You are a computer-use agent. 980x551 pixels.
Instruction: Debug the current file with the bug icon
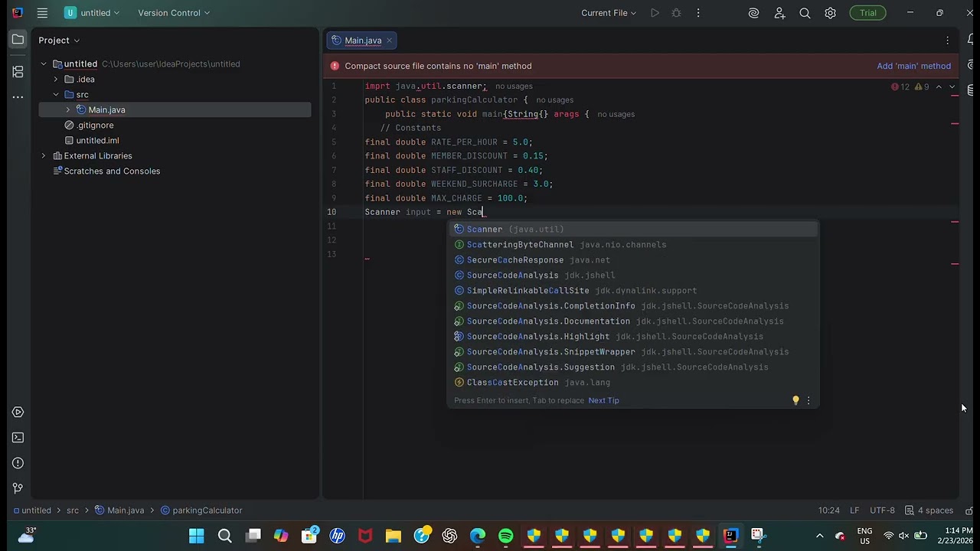676,13
